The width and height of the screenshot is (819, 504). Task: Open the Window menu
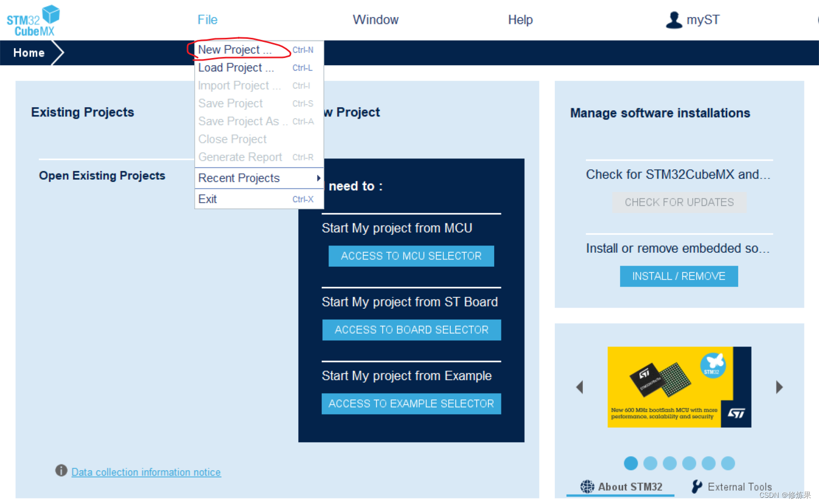(376, 20)
